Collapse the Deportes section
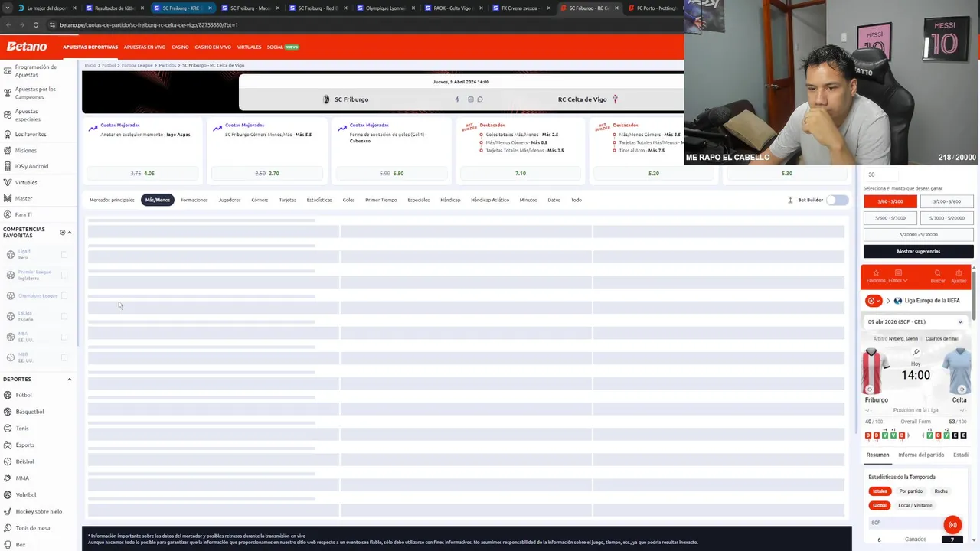 [70, 379]
